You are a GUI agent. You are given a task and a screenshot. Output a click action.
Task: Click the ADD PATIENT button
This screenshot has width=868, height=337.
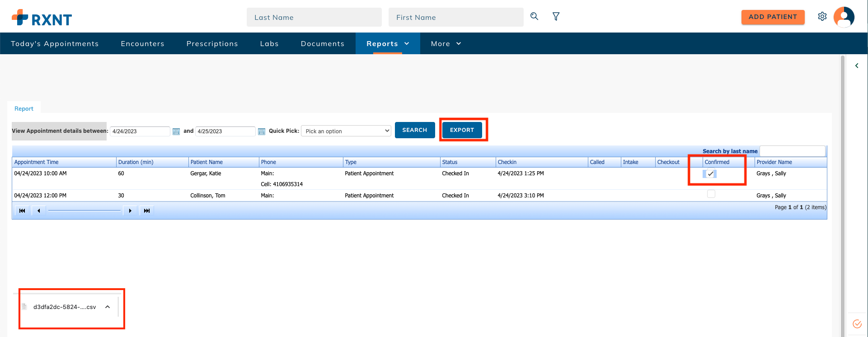[x=773, y=17]
